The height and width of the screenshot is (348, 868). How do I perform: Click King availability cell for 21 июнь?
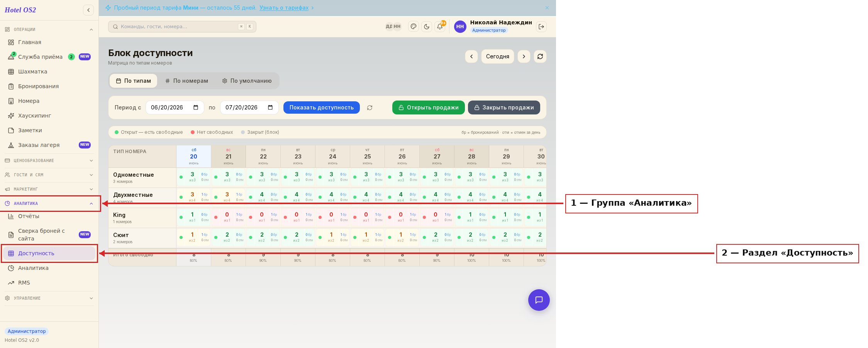coord(228,217)
